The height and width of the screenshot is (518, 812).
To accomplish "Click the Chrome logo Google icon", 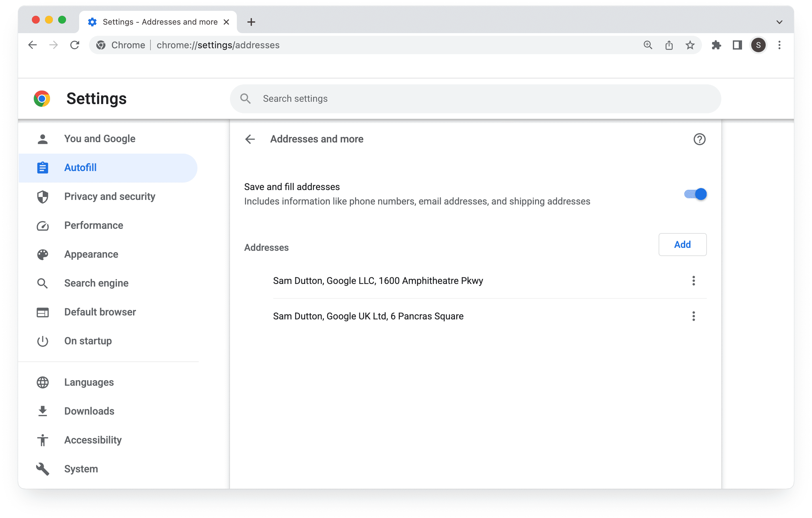I will pos(41,98).
